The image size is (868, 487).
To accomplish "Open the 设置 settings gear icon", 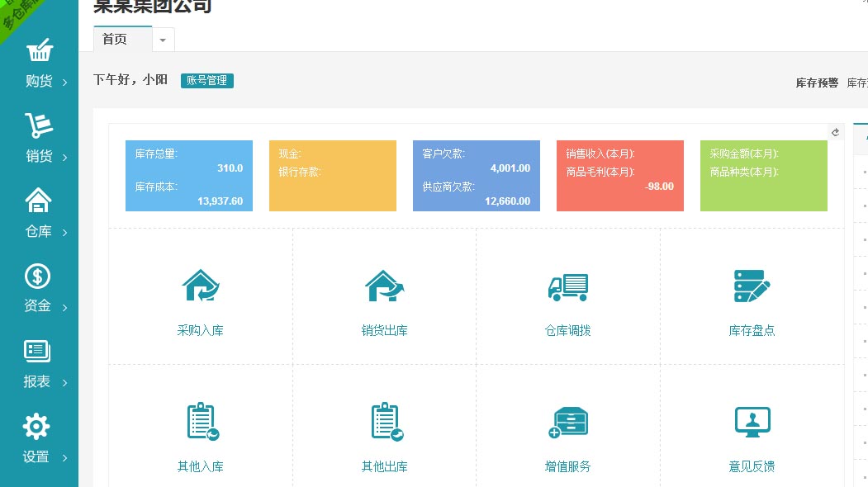I will click(36, 426).
